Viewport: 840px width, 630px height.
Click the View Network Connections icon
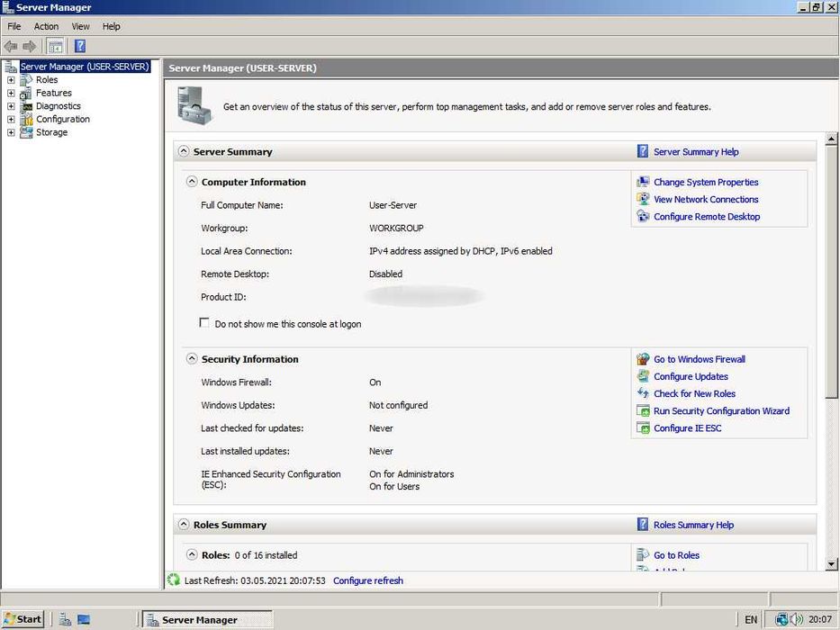click(x=642, y=199)
